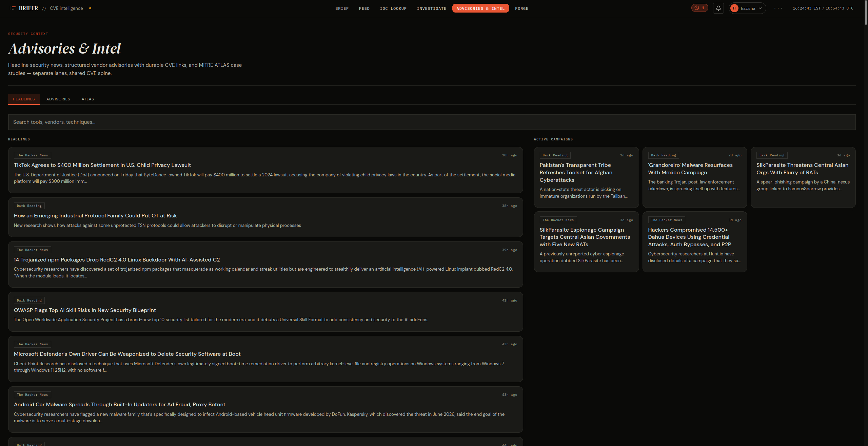Click Dark Reading tag on Industrial Protocol headline
The image size is (868, 446).
pos(29,206)
